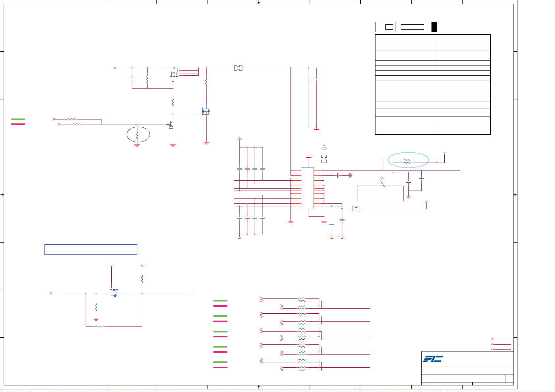Select the resistor between the P-MOSFET gate and the transistor
The image size is (555, 392).
[x=173, y=103]
